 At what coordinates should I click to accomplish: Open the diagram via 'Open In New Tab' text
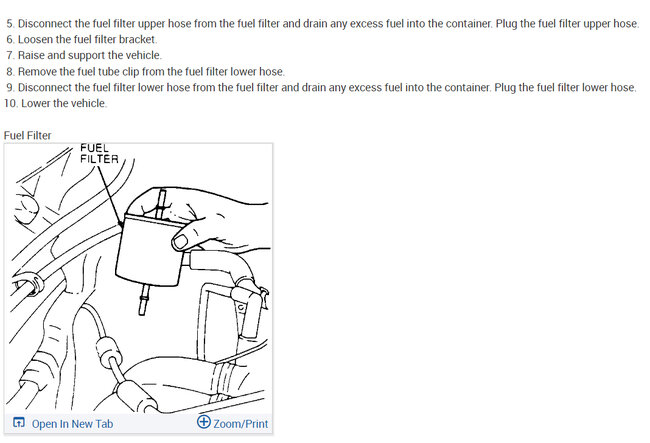[73, 424]
